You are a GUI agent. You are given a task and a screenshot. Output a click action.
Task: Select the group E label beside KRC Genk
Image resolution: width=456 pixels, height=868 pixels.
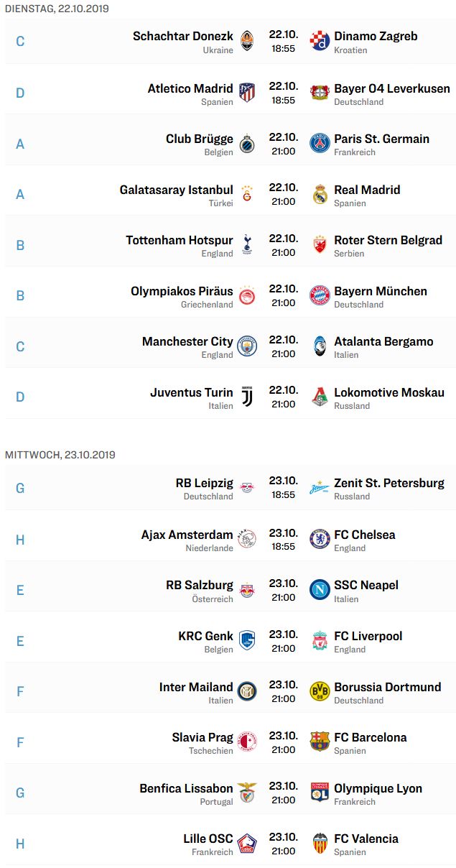point(20,641)
